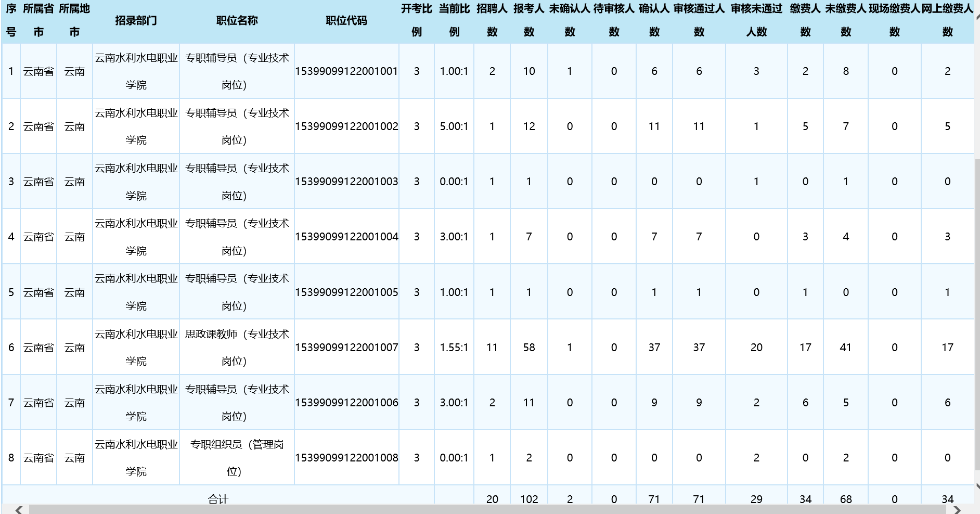Click recruitment count 11 in row 6
This screenshot has width=980, height=514.
[x=492, y=348]
